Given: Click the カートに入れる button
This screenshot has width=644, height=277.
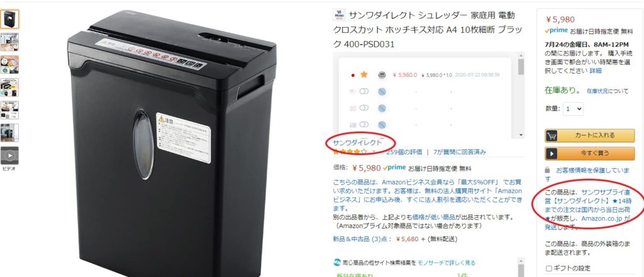Looking at the screenshot, I should click(590, 135).
